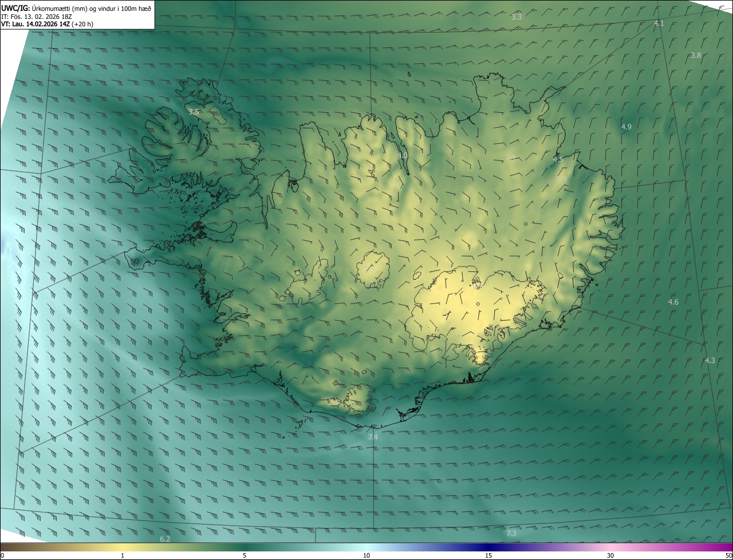Click the color scale tick label '50'

[x=728, y=555]
